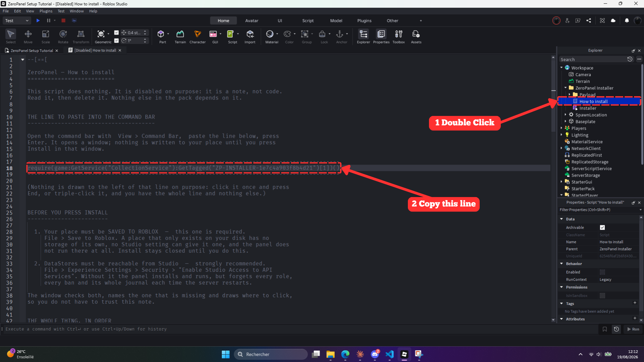This screenshot has height=362, width=644.
Task: Select Baseplate in the Explorer tree
Action: (585, 121)
